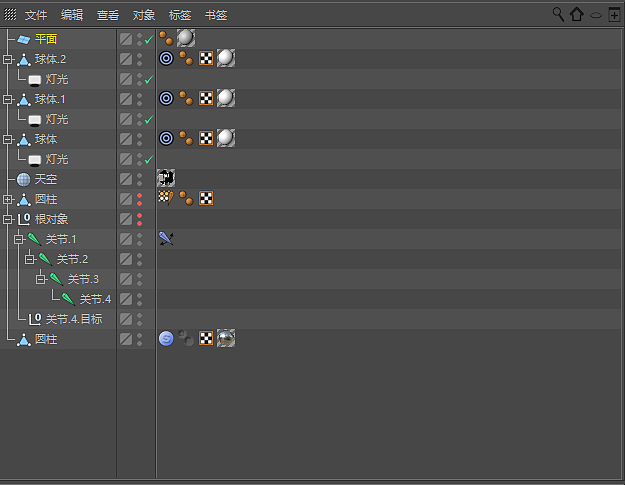This screenshot has height=485, width=625.
Task: Open the 标签 menu
Action: click(180, 16)
